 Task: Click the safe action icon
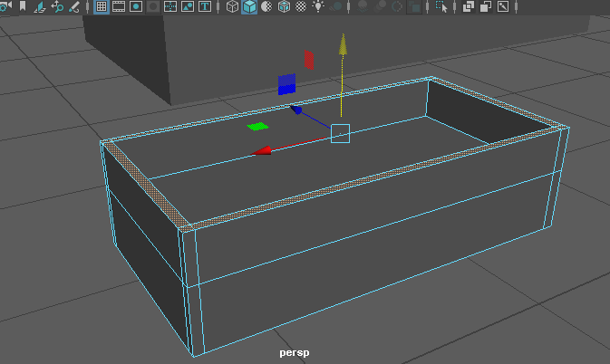coord(188,7)
